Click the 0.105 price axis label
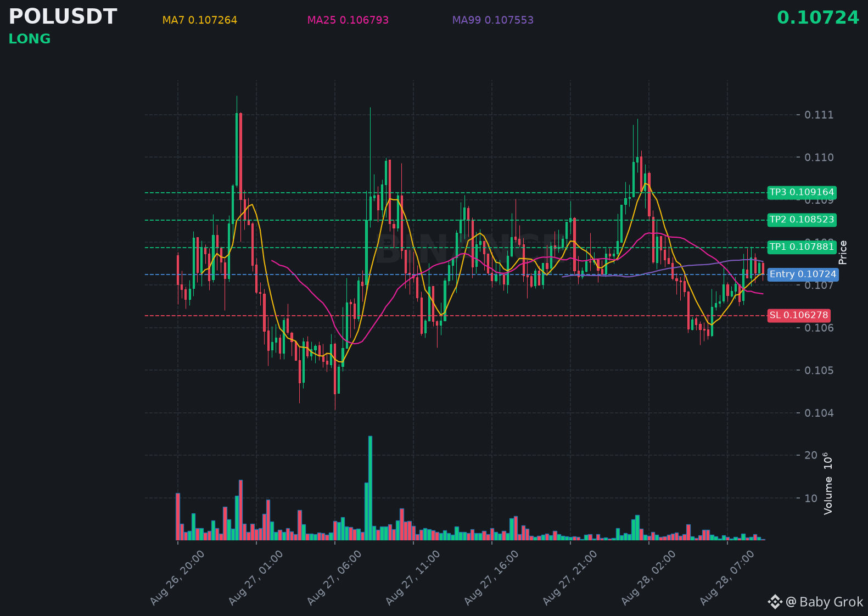 click(819, 371)
